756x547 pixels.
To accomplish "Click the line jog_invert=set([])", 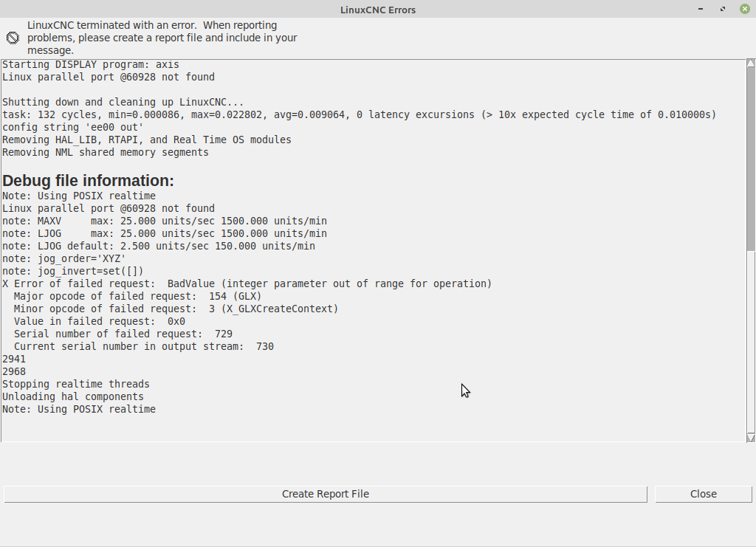I will 73,271.
